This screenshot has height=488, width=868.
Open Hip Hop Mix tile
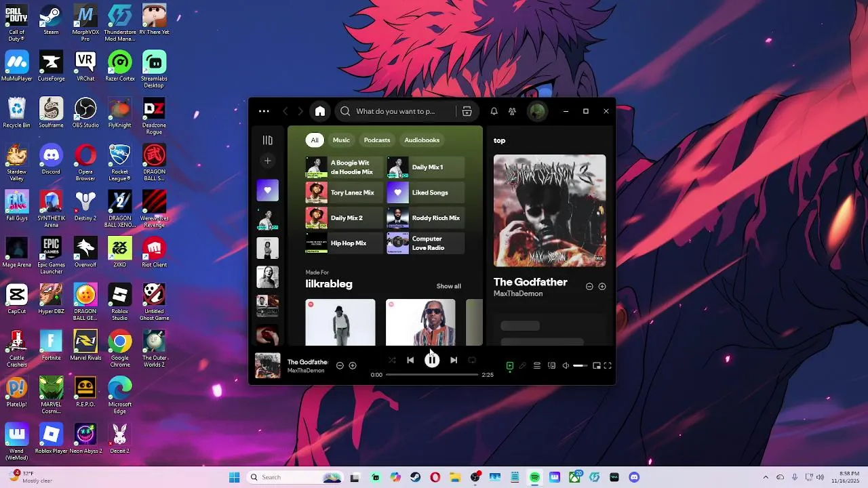point(344,243)
